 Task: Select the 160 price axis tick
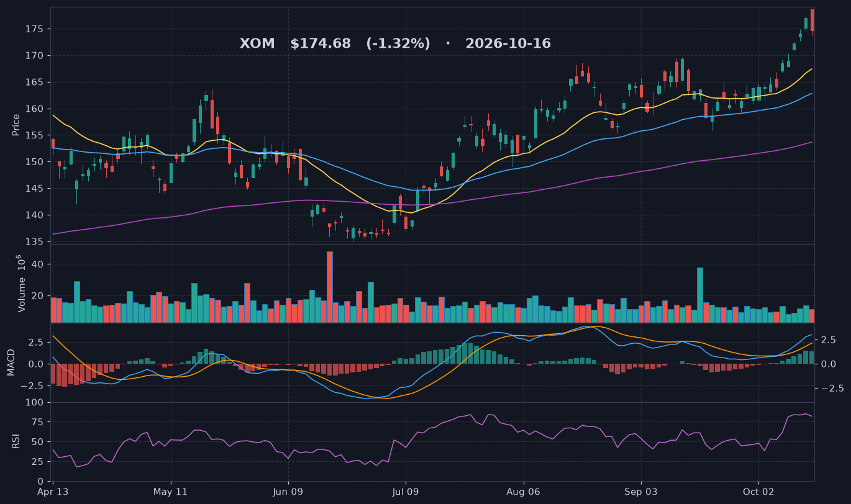34,109
